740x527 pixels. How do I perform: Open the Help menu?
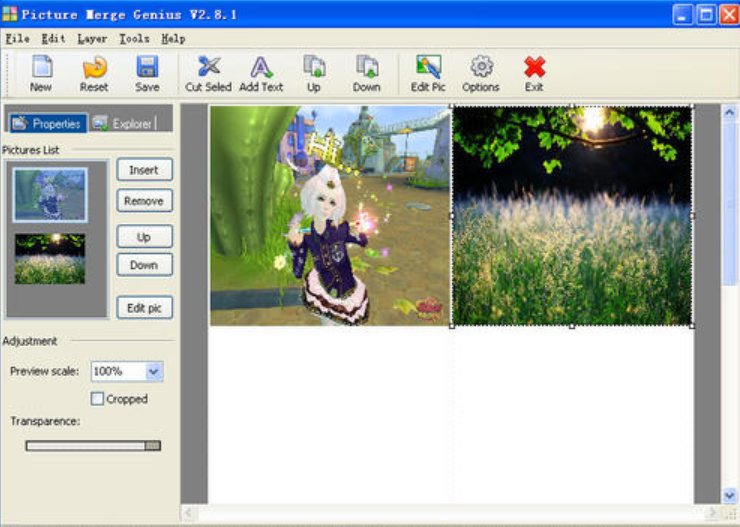coord(173,39)
